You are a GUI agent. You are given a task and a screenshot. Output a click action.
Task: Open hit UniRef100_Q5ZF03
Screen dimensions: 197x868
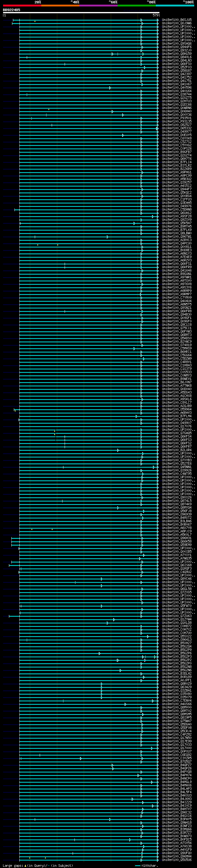(177, 67)
